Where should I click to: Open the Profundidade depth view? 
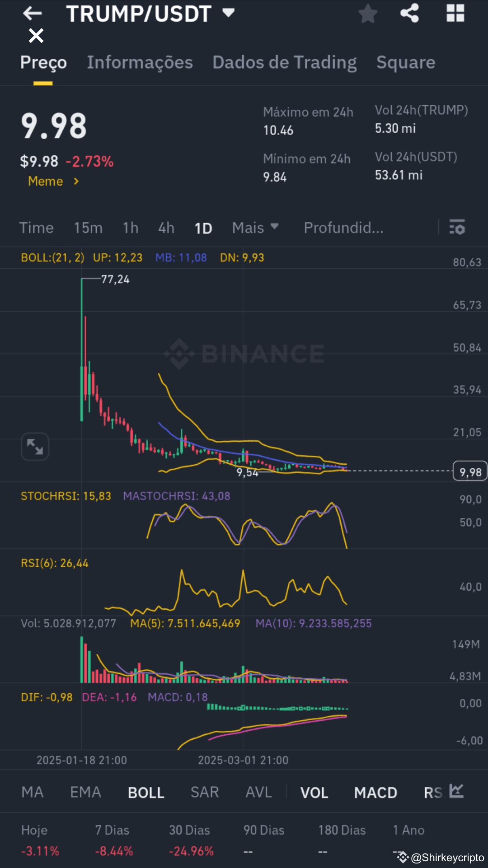343,228
